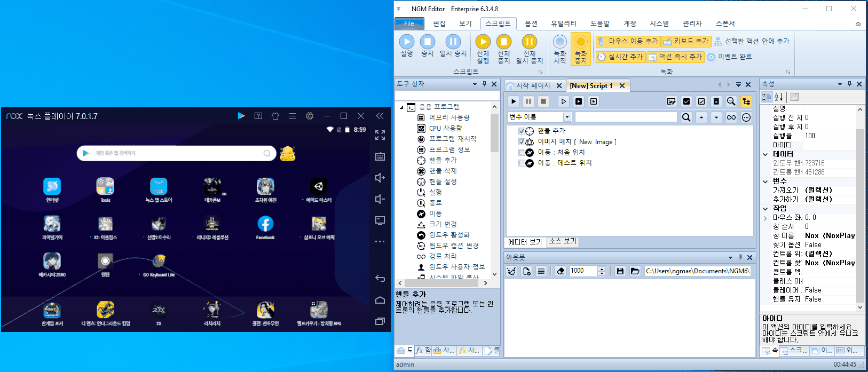Switch to 소스 보기 tab
The height and width of the screenshot is (372, 868).
(563, 241)
